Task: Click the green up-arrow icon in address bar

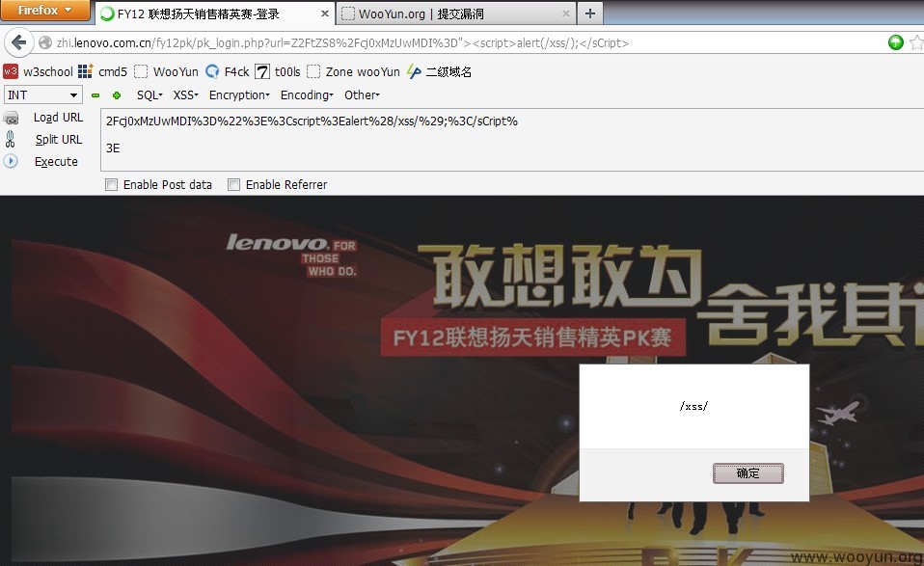Action: click(x=896, y=42)
